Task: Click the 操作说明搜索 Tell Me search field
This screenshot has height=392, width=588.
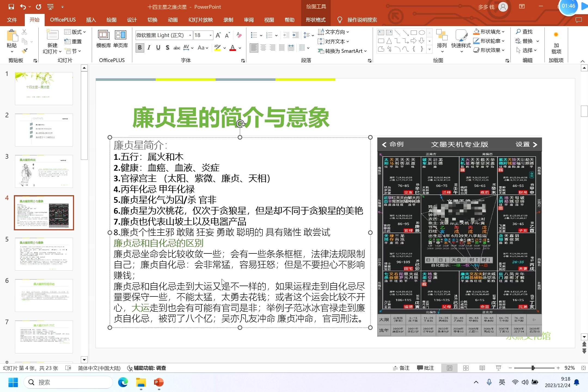Action: click(362, 20)
